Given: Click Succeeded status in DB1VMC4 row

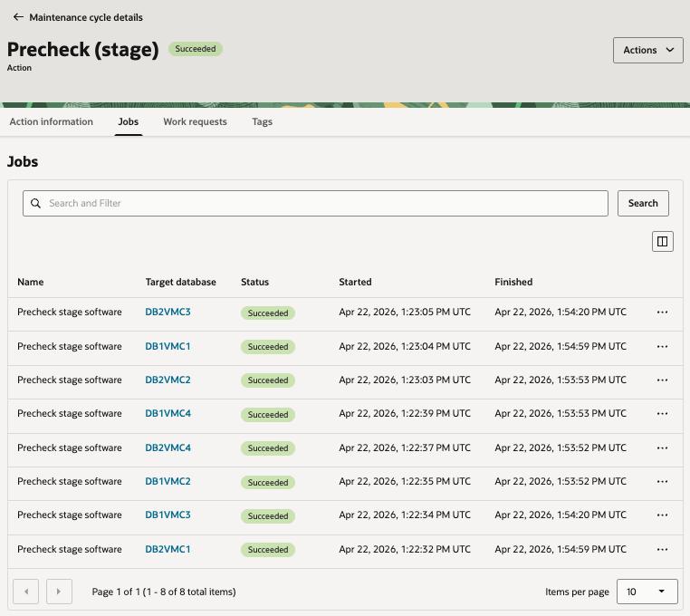Looking at the screenshot, I should coord(267,414).
